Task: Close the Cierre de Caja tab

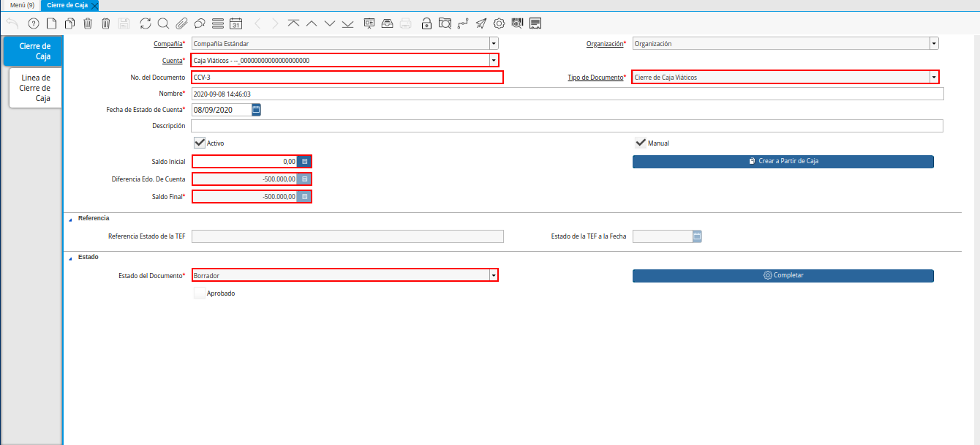Action: pyautogui.click(x=94, y=5)
